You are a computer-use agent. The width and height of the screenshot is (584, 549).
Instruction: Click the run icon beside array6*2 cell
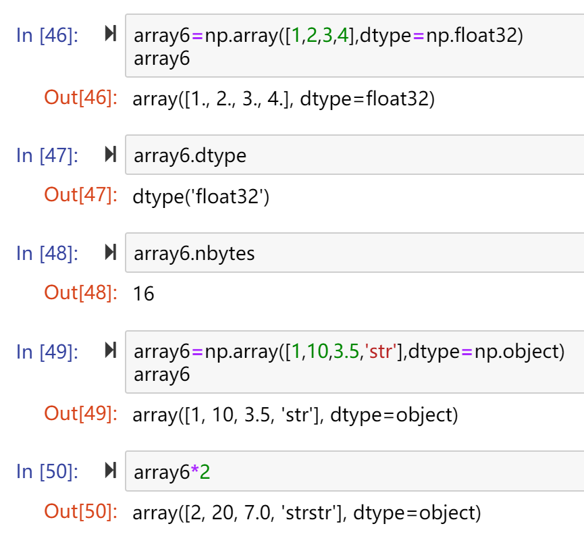point(111,470)
